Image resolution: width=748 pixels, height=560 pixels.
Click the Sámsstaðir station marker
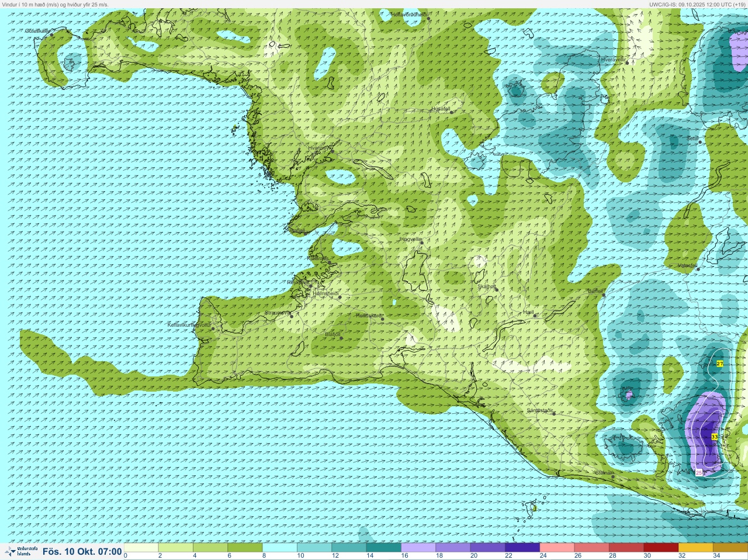pyautogui.click(x=554, y=414)
